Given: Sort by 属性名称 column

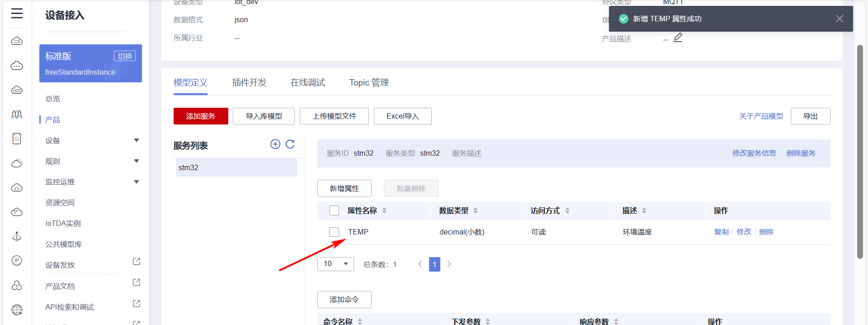Looking at the screenshot, I should point(384,210).
